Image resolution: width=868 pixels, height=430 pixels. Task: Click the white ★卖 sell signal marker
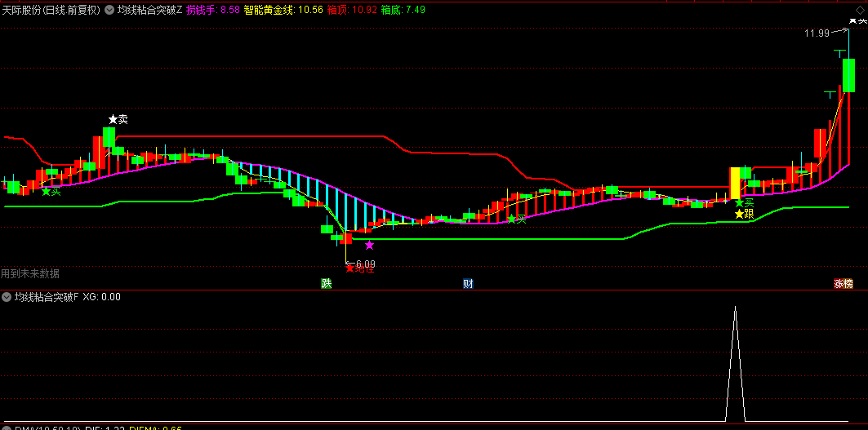click(118, 119)
